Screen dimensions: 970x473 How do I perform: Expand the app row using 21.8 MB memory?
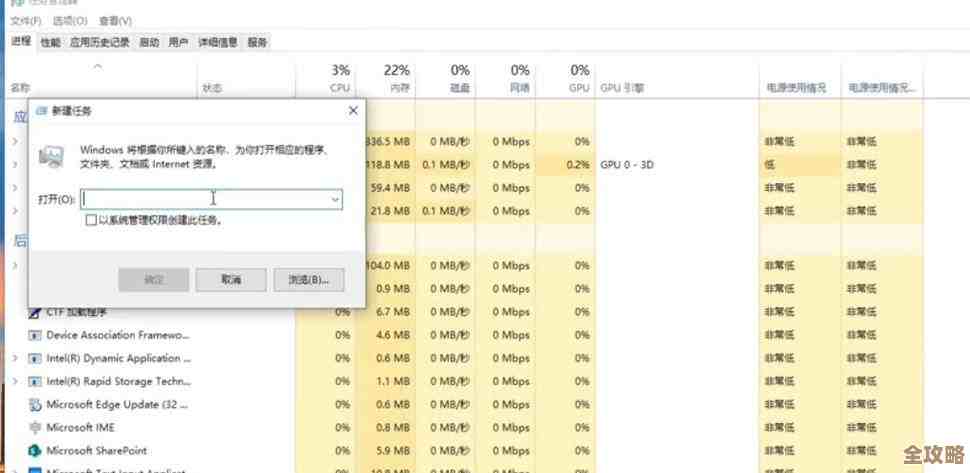click(x=15, y=211)
